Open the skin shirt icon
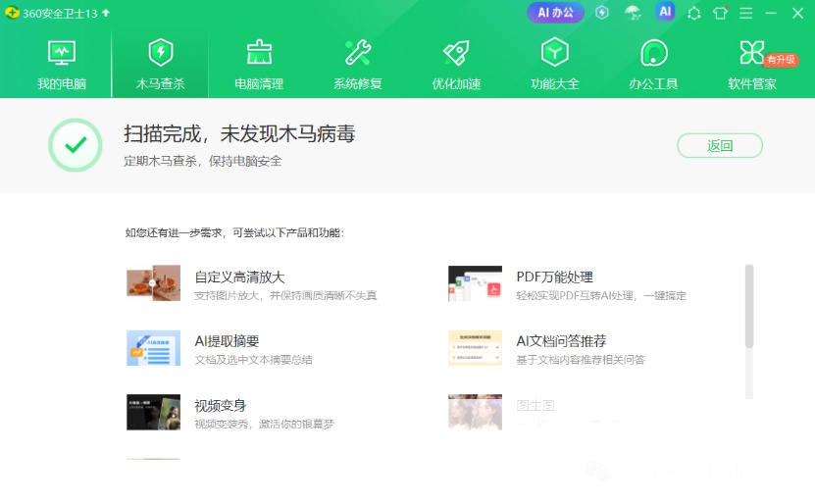Viewport: 815px width, 504px height. tap(721, 13)
